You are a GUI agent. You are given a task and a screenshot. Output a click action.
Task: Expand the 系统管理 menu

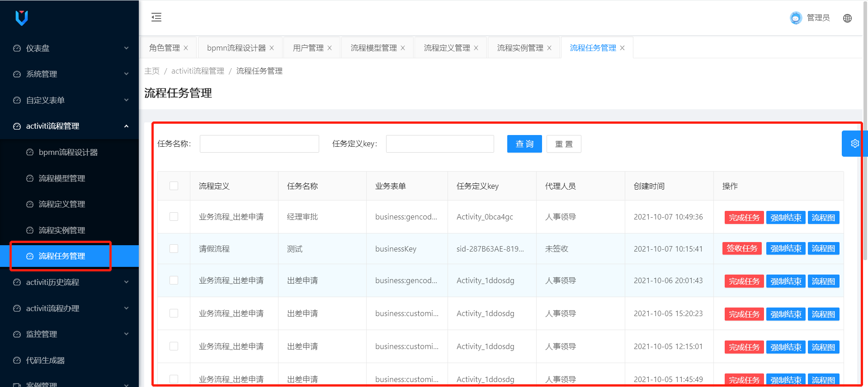point(126,74)
